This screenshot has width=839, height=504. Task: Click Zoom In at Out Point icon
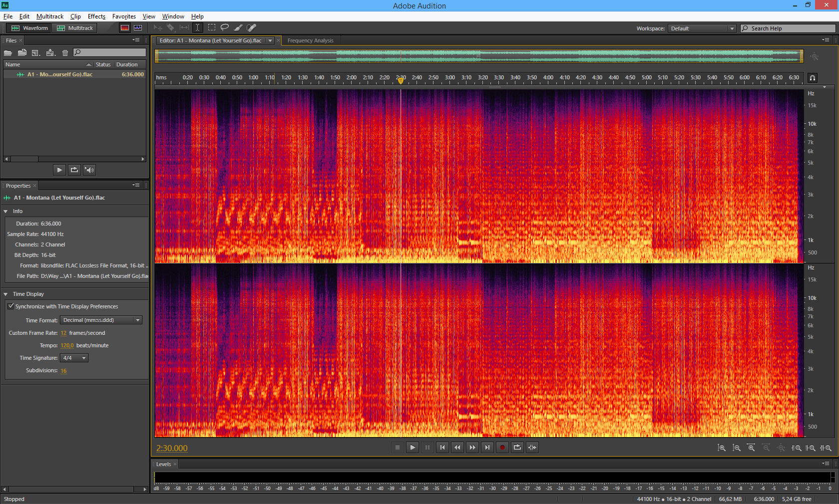click(811, 448)
